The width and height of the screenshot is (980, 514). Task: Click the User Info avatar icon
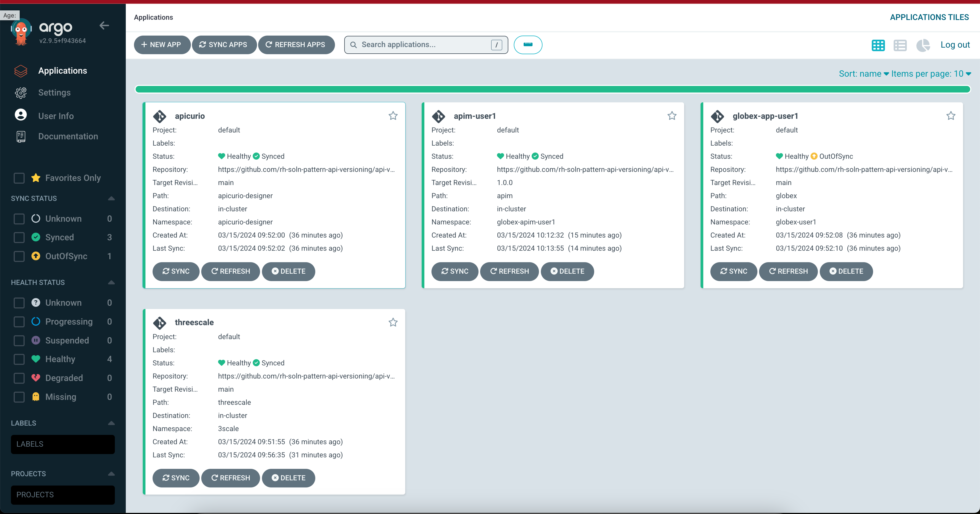coord(21,115)
